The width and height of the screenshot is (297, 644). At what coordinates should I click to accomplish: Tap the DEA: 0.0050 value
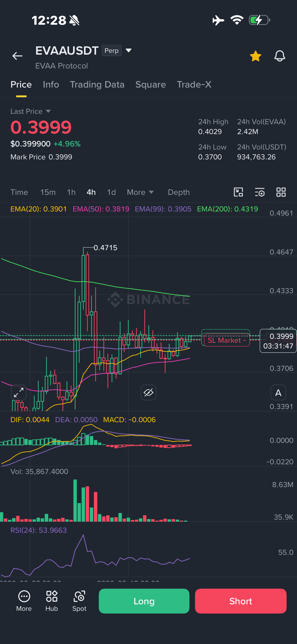(x=76, y=420)
